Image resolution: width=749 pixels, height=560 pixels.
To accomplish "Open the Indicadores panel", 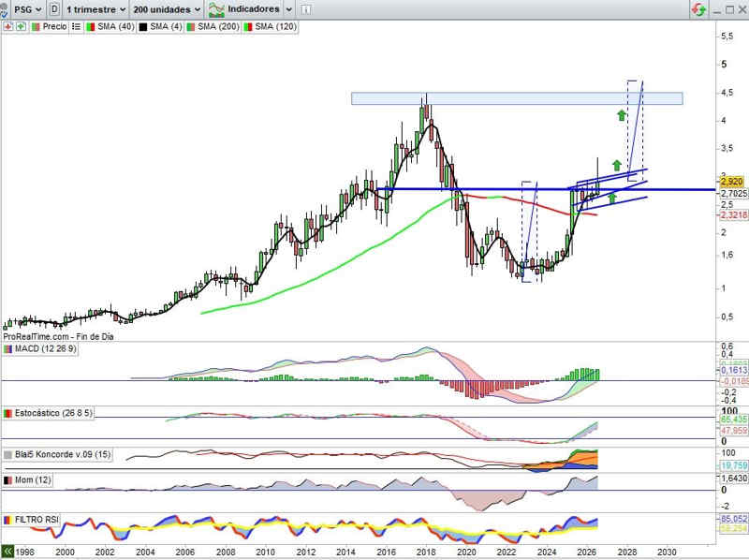I will tap(253, 9).
